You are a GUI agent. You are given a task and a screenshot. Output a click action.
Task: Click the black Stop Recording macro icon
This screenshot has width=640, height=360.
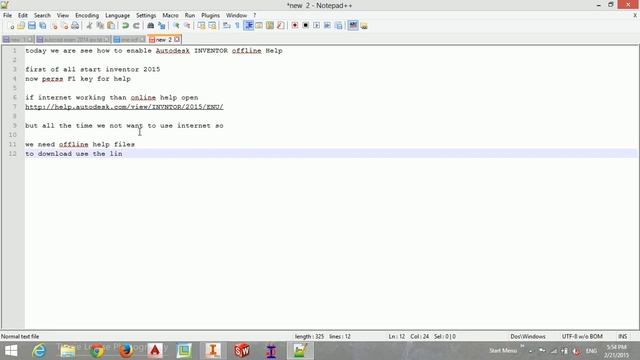point(306,26)
